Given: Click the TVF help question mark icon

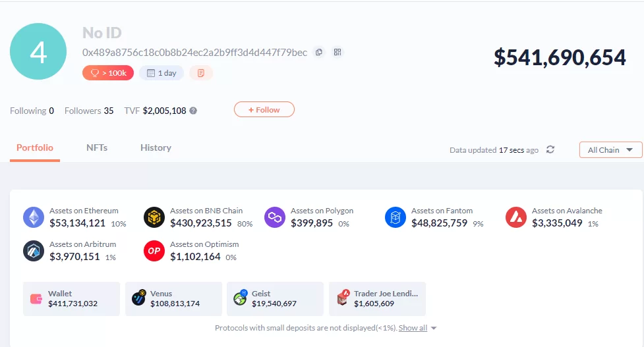Looking at the screenshot, I should (x=193, y=111).
